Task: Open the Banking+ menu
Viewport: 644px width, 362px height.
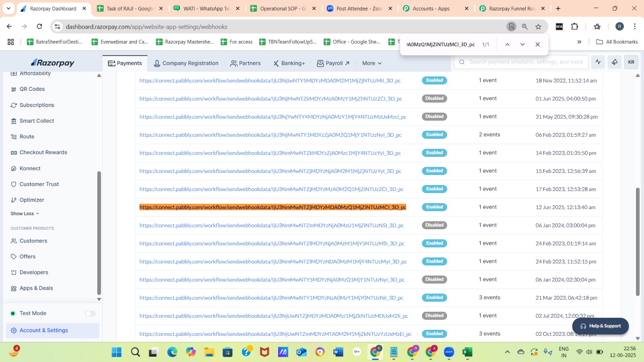Action: 289,63
